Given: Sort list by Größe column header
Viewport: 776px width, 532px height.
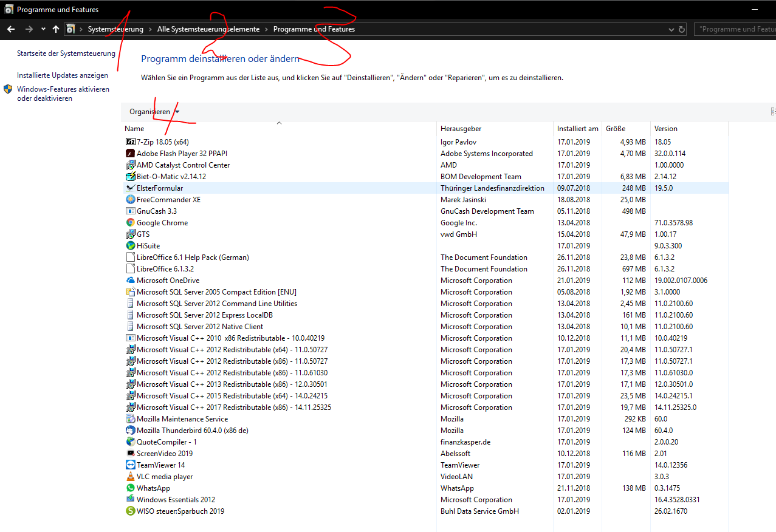Looking at the screenshot, I should pos(626,129).
